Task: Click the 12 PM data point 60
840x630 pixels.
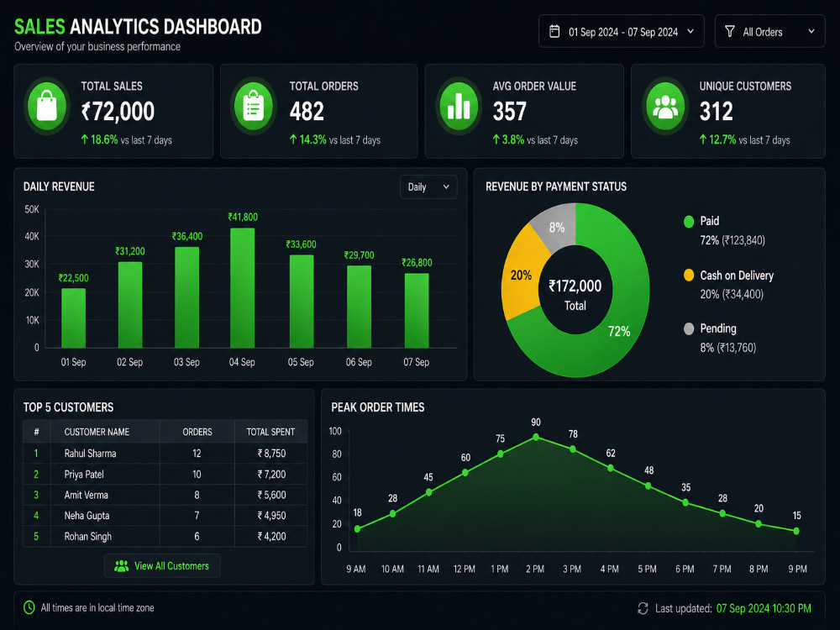Action: tap(465, 472)
